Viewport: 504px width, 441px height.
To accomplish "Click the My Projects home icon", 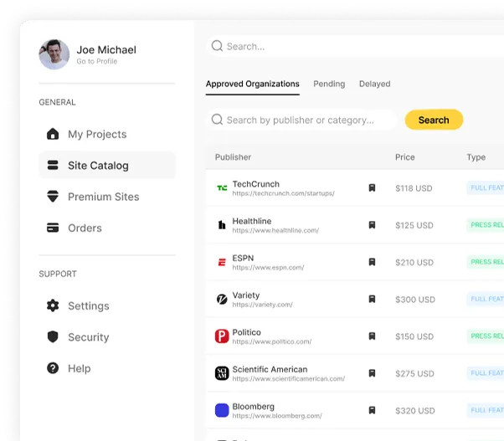I will (x=53, y=134).
